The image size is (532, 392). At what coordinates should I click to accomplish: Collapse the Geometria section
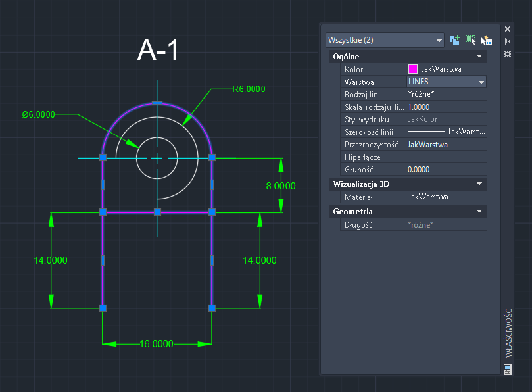pyautogui.click(x=479, y=211)
